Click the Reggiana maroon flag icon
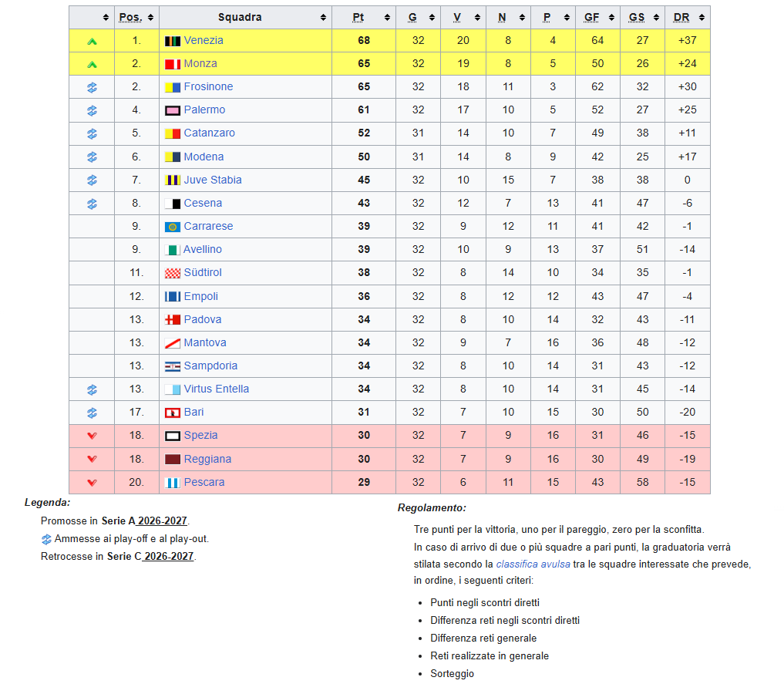784x684 pixels. click(173, 459)
